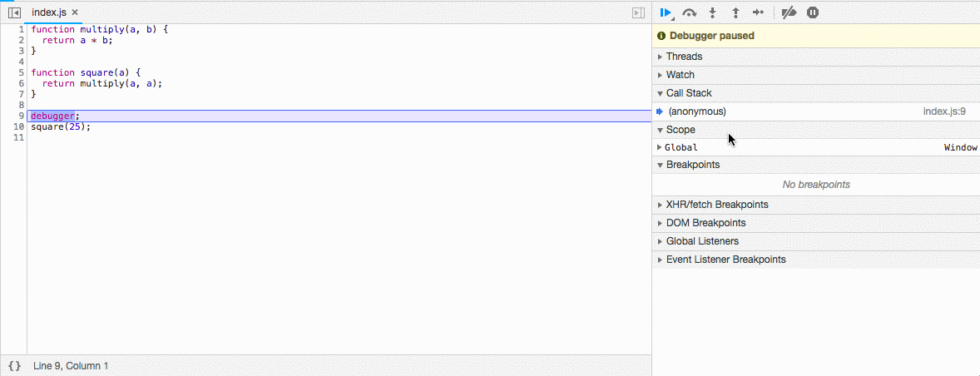Image resolution: width=980 pixels, height=376 pixels.
Task: Toggle pause on exceptions
Action: coord(813,12)
